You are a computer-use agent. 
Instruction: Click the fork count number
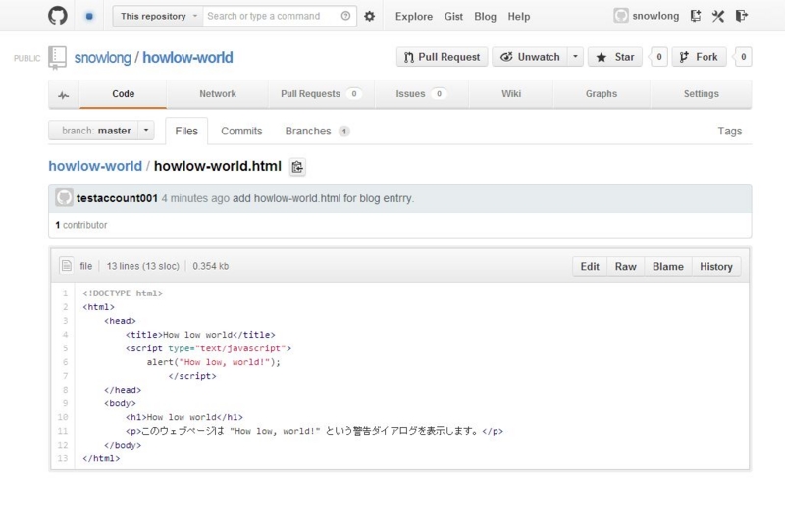click(x=743, y=57)
